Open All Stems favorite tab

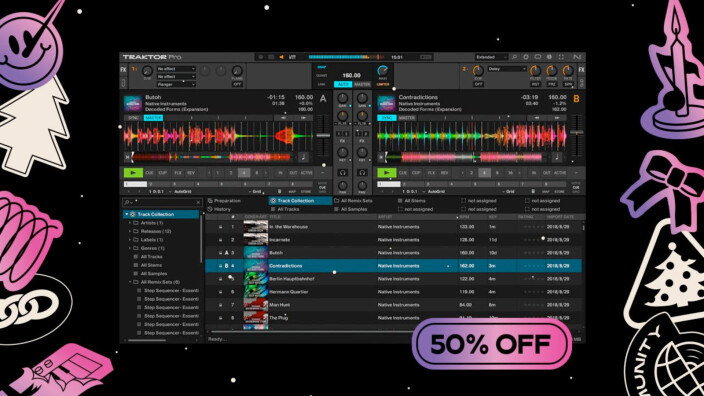point(411,201)
